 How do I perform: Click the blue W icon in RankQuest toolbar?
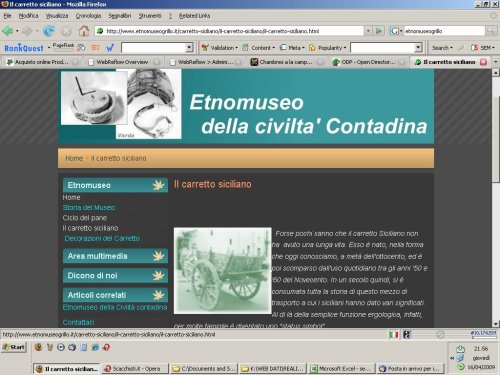click(x=110, y=48)
